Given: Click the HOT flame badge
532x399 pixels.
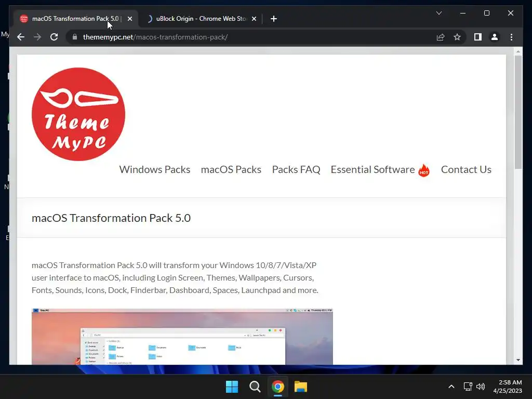Looking at the screenshot, I should [x=424, y=170].
